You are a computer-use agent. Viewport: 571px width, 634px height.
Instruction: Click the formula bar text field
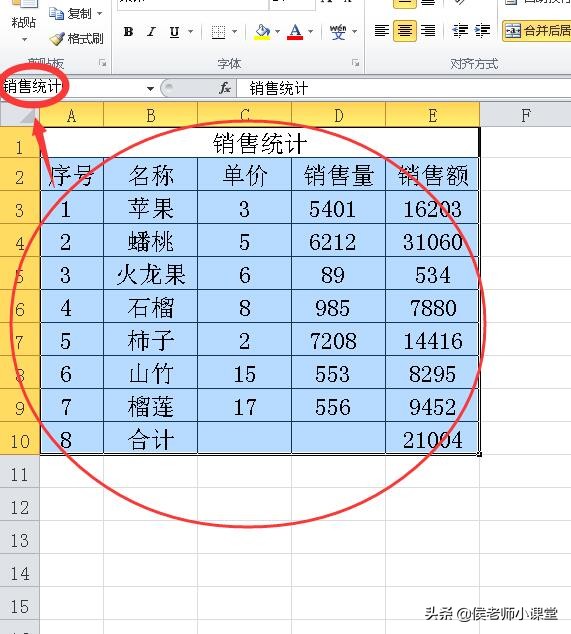tap(404, 88)
